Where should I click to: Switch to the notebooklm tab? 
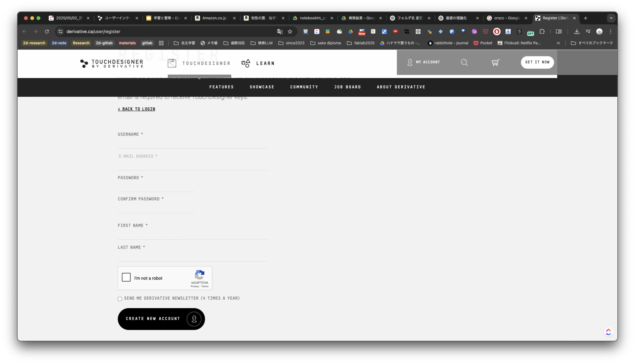[x=313, y=18]
